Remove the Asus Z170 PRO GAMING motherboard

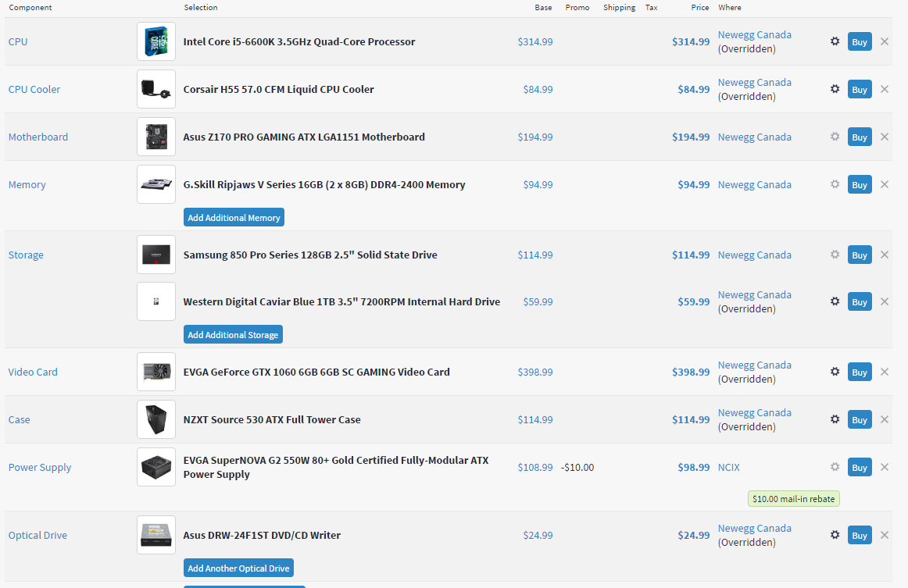tap(885, 137)
